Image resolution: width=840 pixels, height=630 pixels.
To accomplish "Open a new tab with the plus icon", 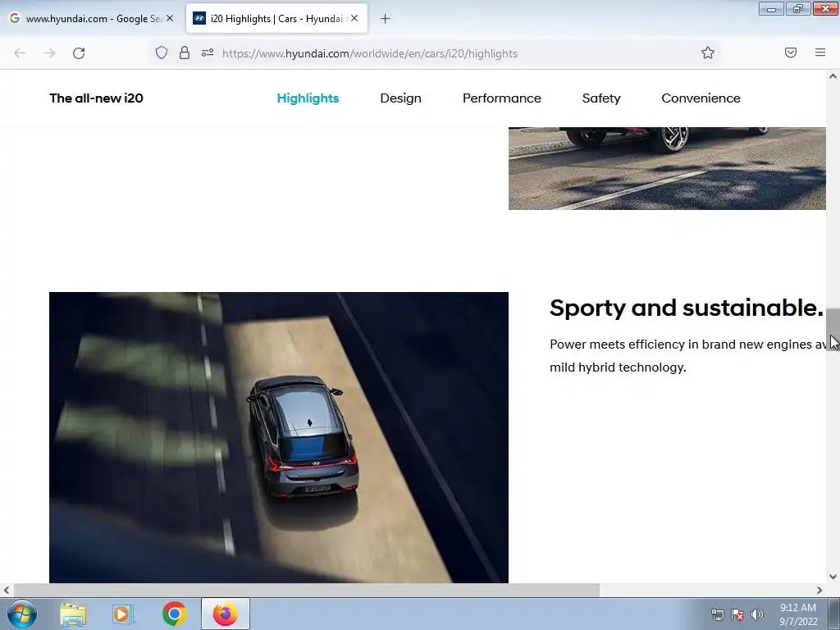I will (x=385, y=19).
